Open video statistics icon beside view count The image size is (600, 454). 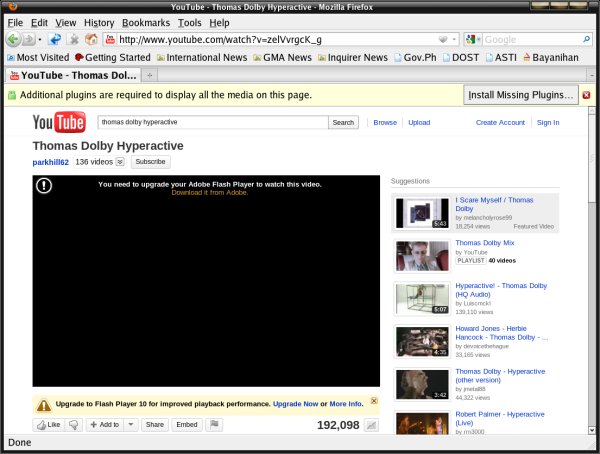(372, 425)
